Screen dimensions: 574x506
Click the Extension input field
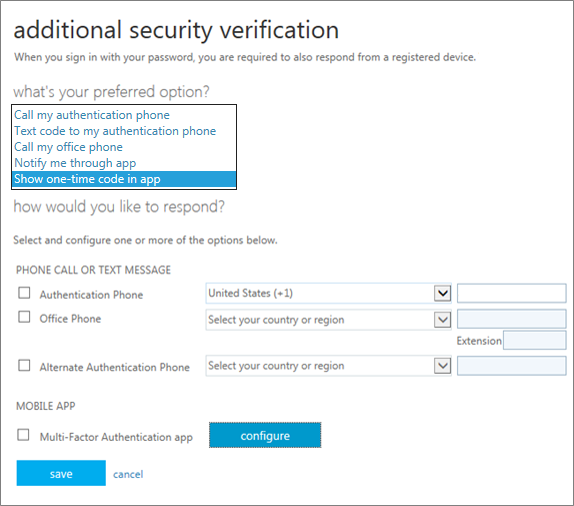pos(535,341)
